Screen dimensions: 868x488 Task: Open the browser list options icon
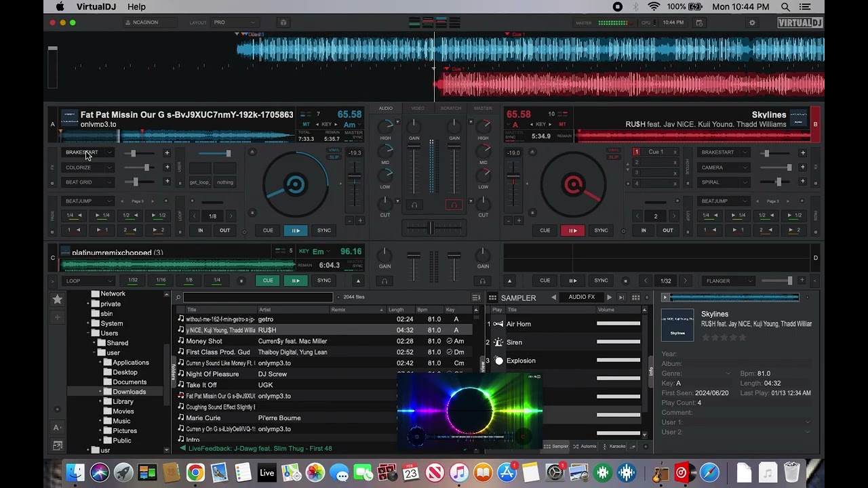coord(476,297)
